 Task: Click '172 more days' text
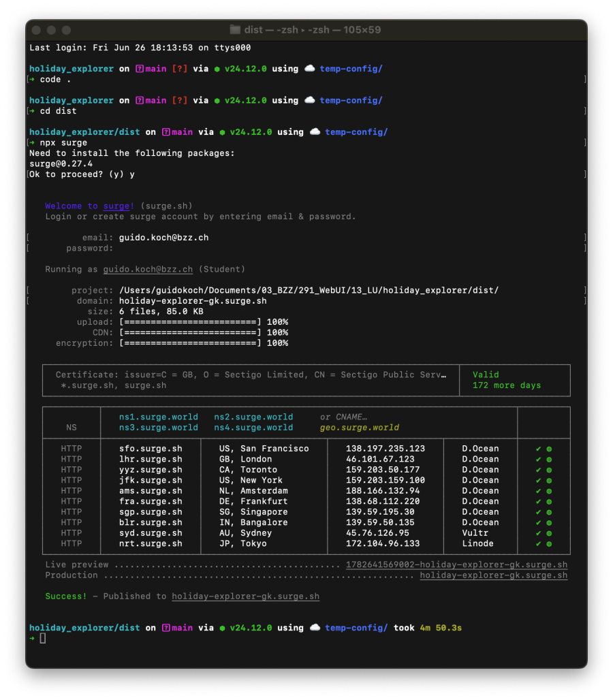tap(507, 385)
